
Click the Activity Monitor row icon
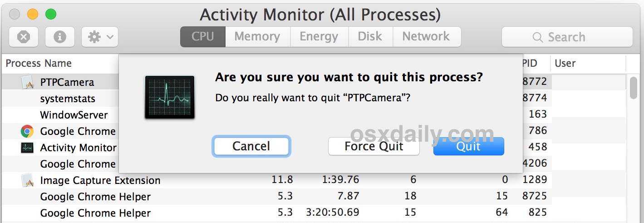click(27, 148)
